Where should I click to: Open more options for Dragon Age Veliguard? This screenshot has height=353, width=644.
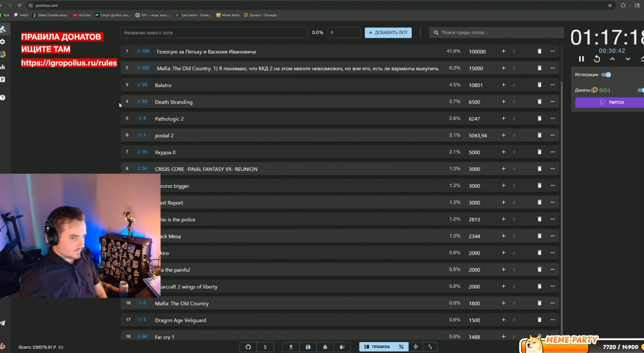[552, 320]
